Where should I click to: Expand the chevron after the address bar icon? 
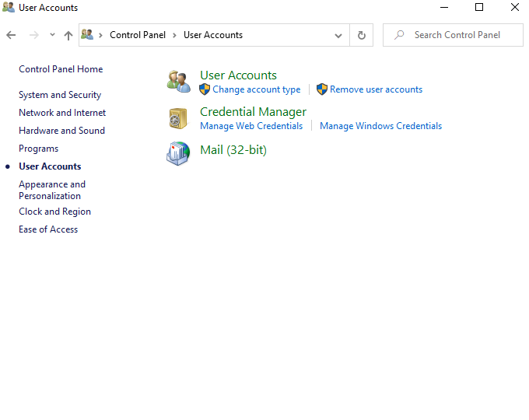pos(100,35)
